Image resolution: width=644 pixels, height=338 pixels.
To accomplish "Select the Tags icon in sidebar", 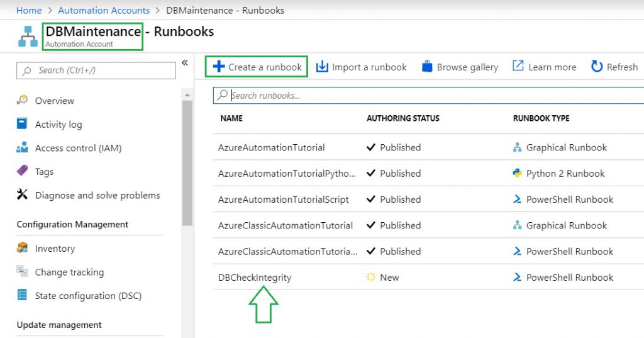I will coord(23,171).
